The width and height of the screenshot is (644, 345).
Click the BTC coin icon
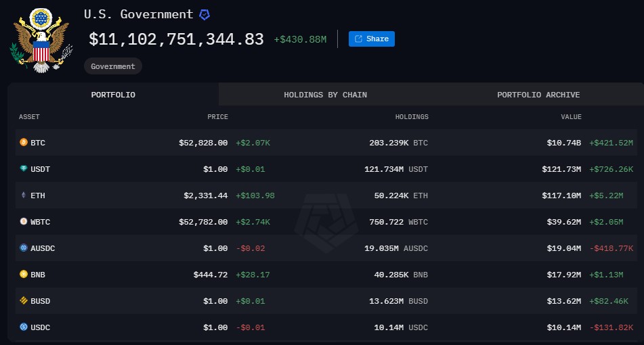[24, 143]
